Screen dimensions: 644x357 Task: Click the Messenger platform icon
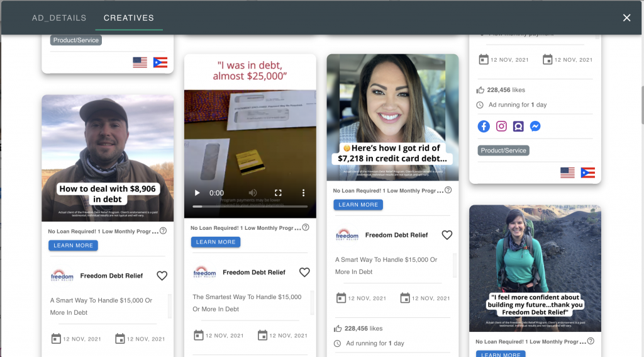pyautogui.click(x=535, y=127)
